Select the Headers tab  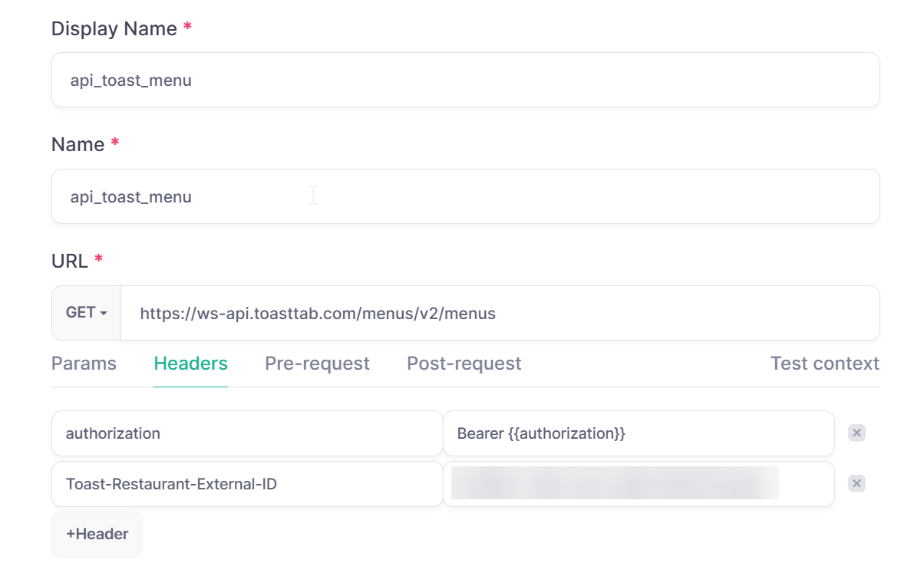click(x=191, y=364)
